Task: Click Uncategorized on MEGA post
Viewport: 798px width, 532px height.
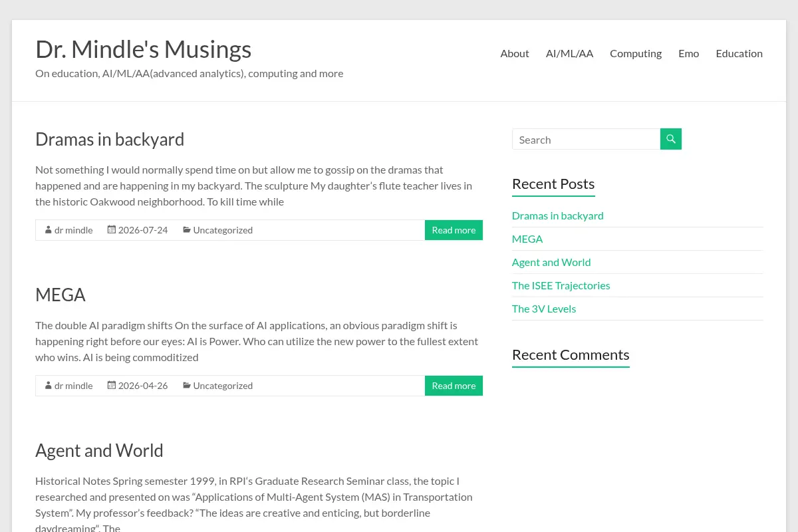Action: [x=223, y=386]
